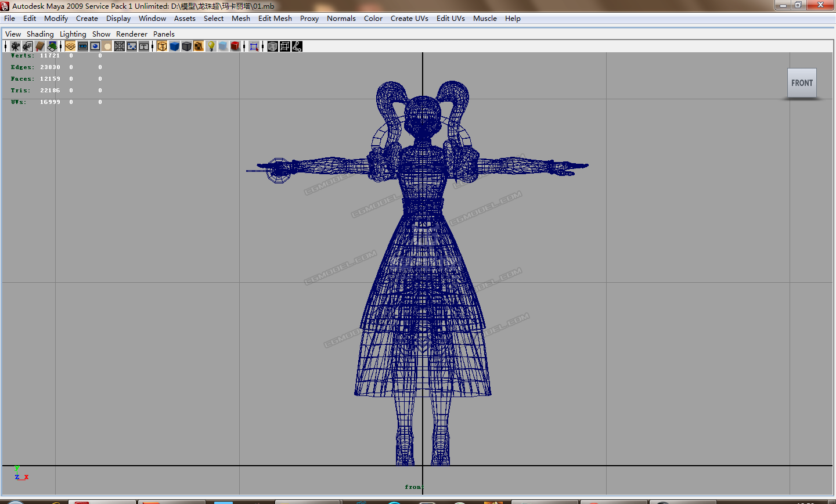Viewport: 836px width, 504px height.
Task: Click the Faces count 12159
Action: point(50,79)
